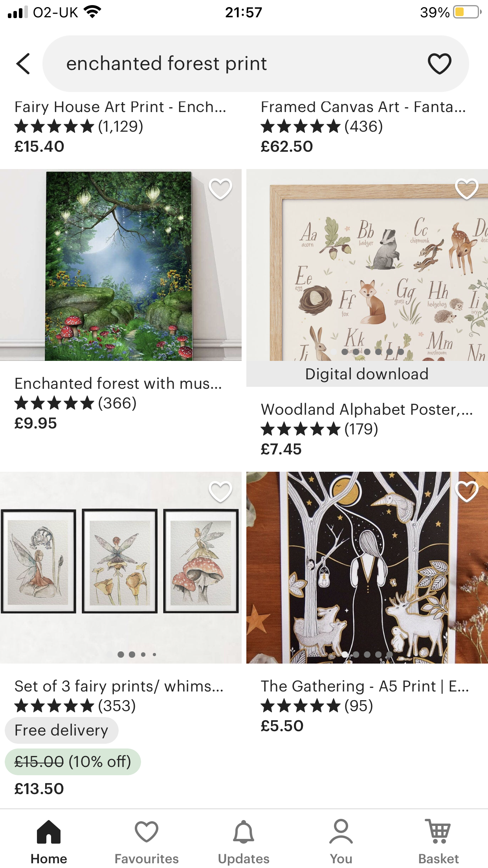
Task: Open the Enchanted forest mushroom canvas image
Action: (x=121, y=265)
